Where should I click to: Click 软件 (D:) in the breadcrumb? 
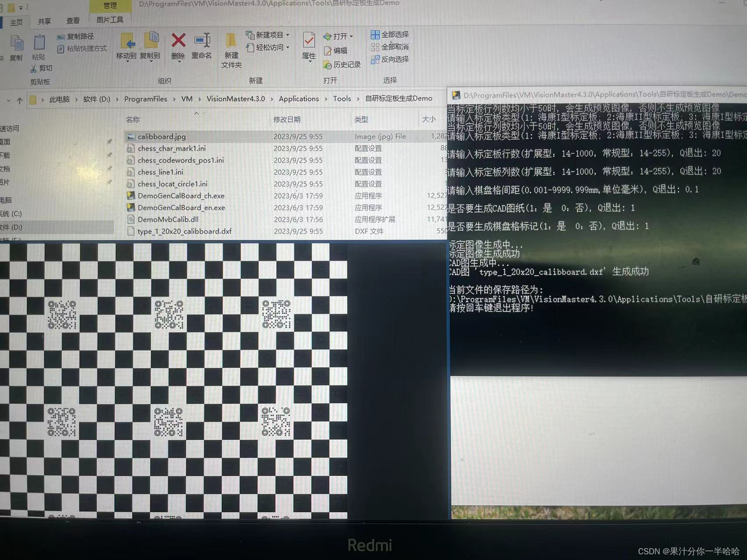coord(97,99)
